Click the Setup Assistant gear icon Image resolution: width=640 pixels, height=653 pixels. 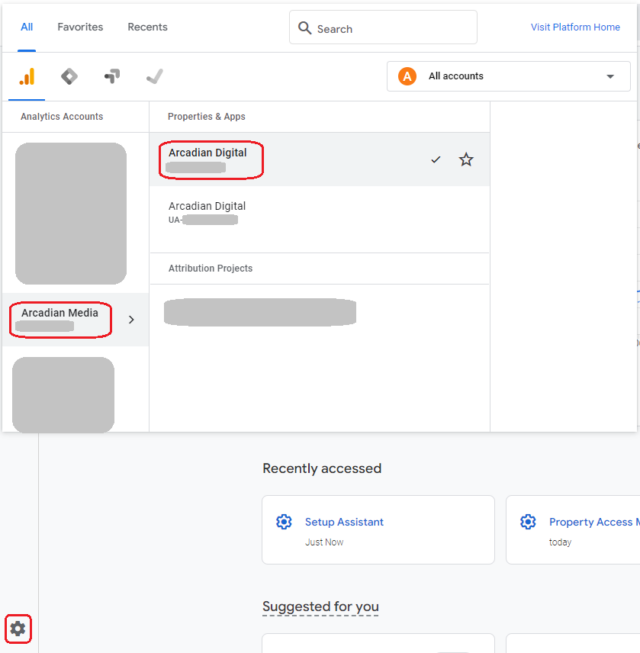[284, 522]
